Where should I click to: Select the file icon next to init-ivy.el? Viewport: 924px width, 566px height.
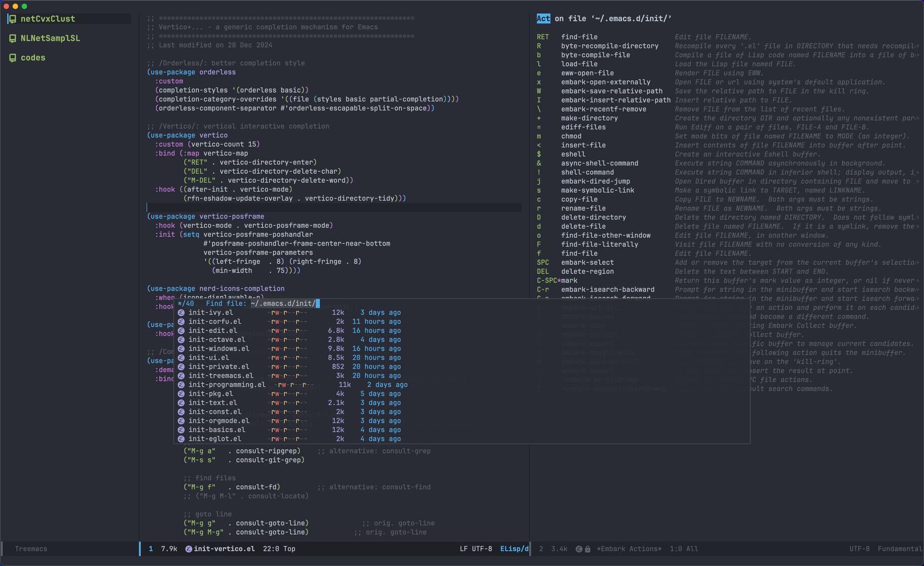(181, 313)
